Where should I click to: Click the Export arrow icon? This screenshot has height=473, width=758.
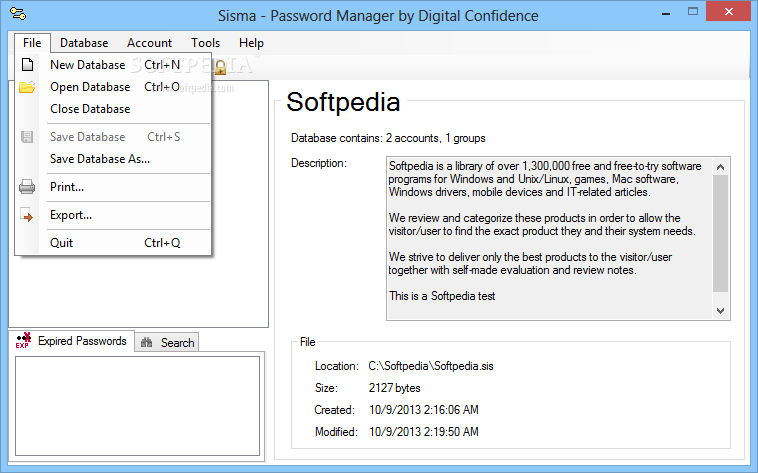click(x=27, y=215)
